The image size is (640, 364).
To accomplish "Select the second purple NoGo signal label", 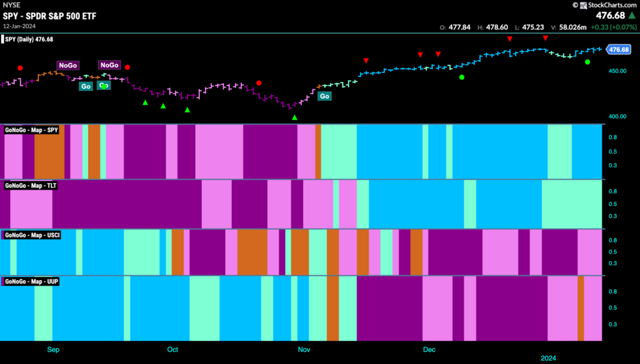I will click(109, 65).
